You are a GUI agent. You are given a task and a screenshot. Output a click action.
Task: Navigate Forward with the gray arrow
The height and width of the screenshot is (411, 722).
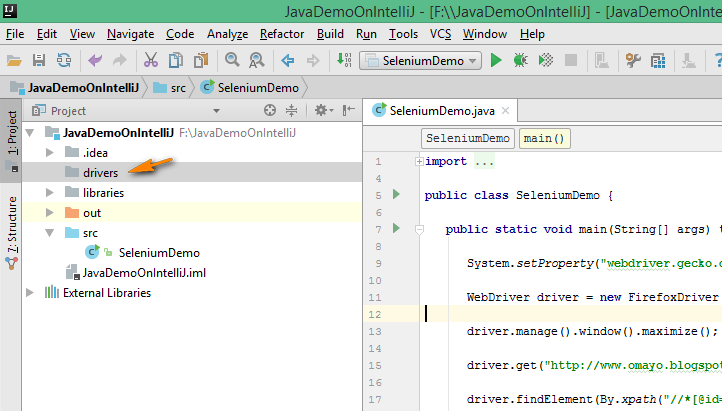[313, 60]
